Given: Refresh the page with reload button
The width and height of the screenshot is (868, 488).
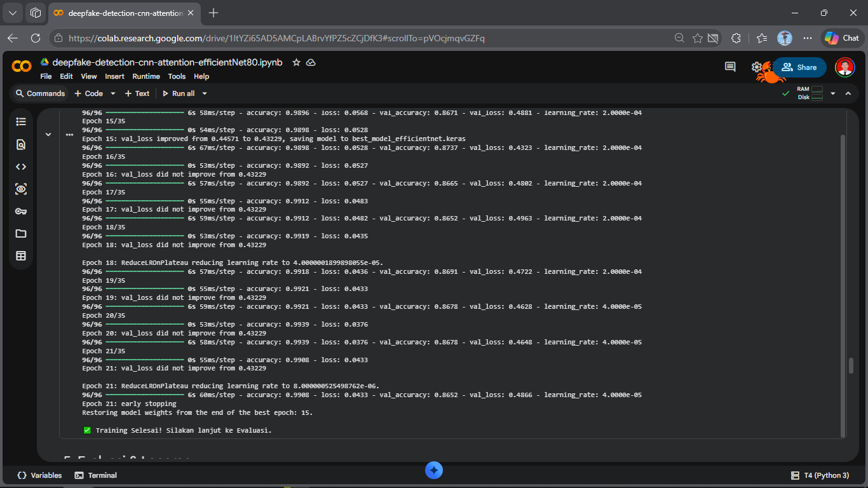Looking at the screenshot, I should (36, 38).
